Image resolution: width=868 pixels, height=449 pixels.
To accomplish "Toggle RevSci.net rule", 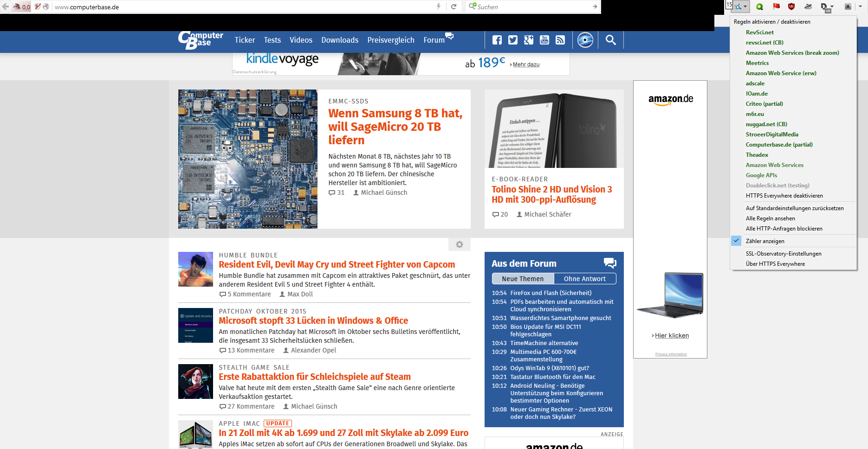I will (x=759, y=32).
